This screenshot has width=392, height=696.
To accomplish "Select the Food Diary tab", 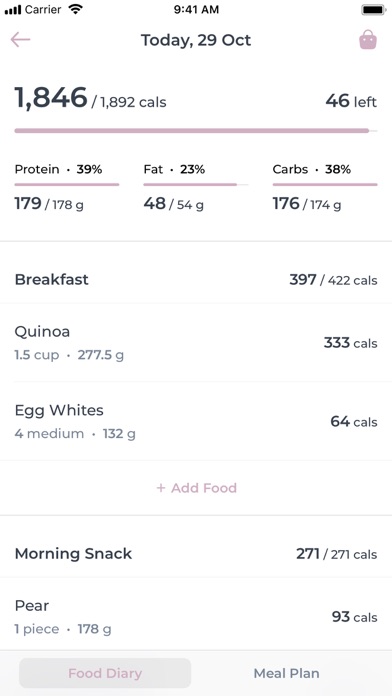I will [x=105, y=673].
